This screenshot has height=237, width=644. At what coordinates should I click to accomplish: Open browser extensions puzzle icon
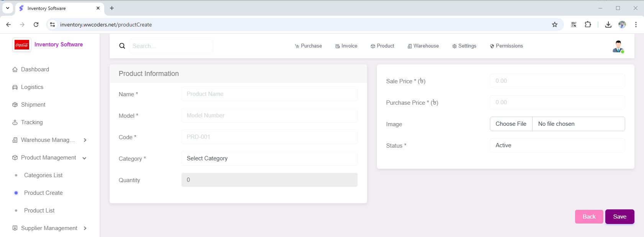point(588,25)
